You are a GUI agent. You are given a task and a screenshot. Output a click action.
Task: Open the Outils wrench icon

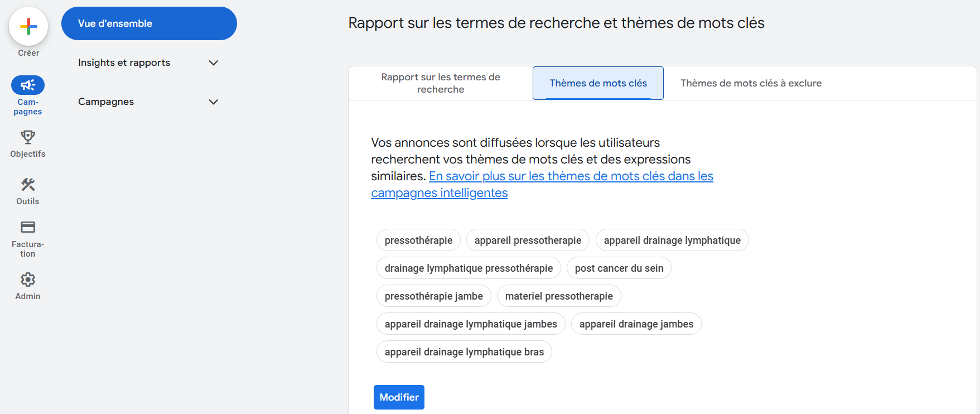(28, 185)
